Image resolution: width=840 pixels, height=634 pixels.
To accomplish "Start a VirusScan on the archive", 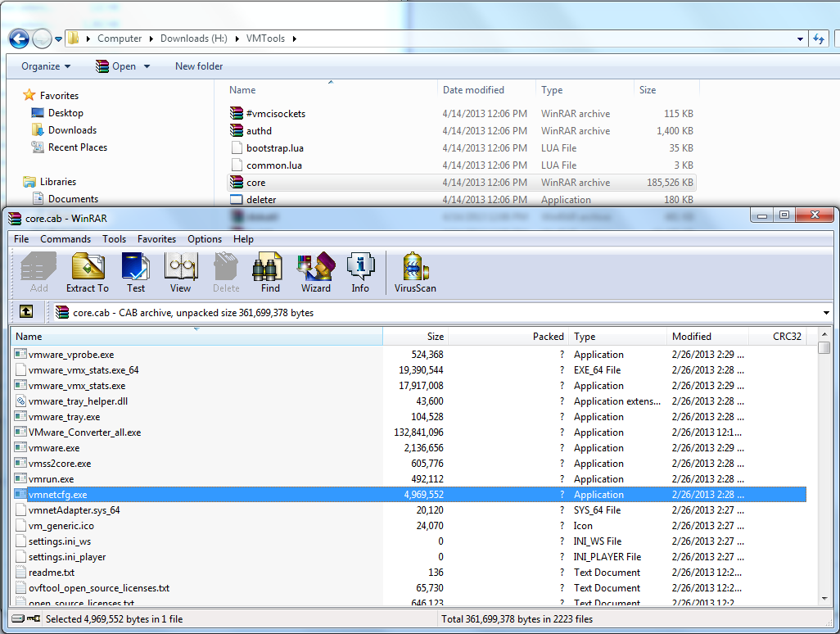I will [x=413, y=272].
